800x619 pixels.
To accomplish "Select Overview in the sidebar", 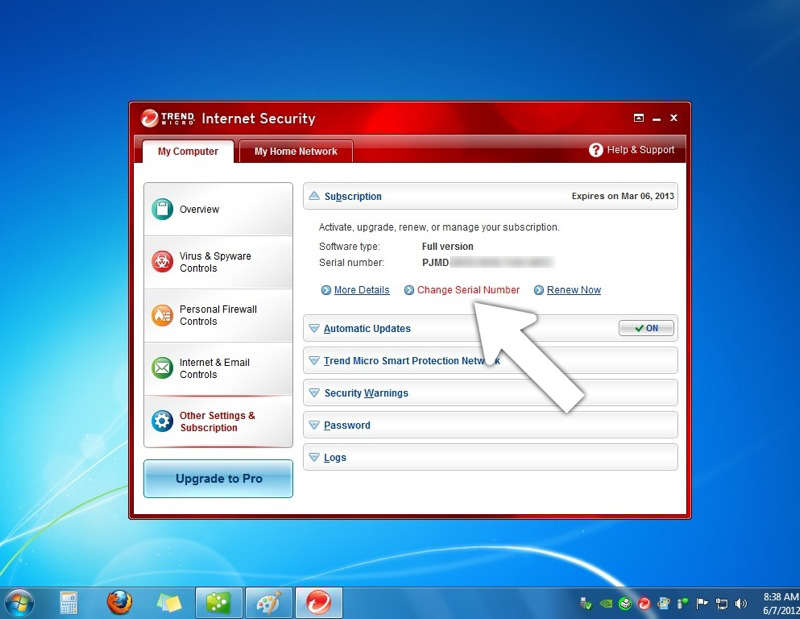I will point(218,209).
